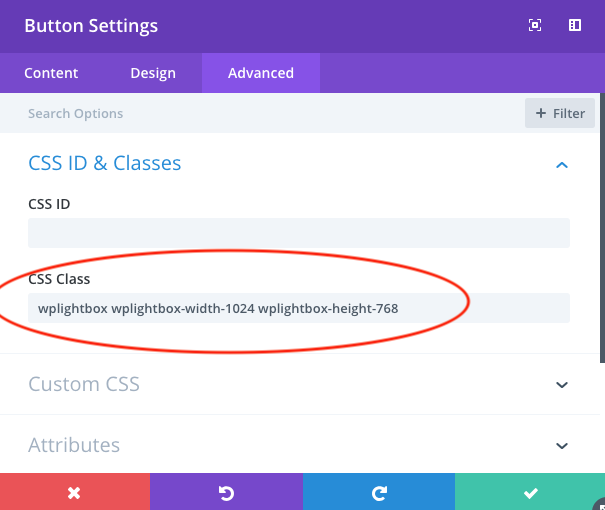
Task: Click the CSS ID & Classes heading
Action: pyautogui.click(x=105, y=163)
